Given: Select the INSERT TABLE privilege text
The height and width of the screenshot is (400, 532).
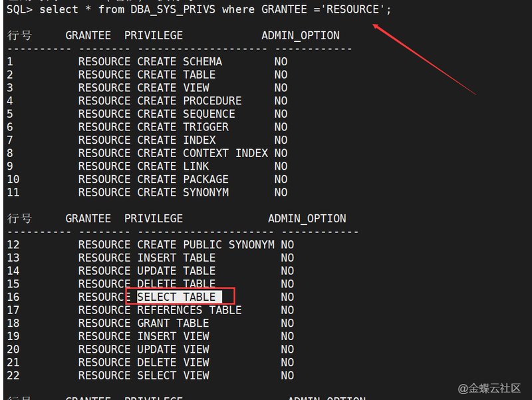Looking at the screenshot, I should click(176, 258).
